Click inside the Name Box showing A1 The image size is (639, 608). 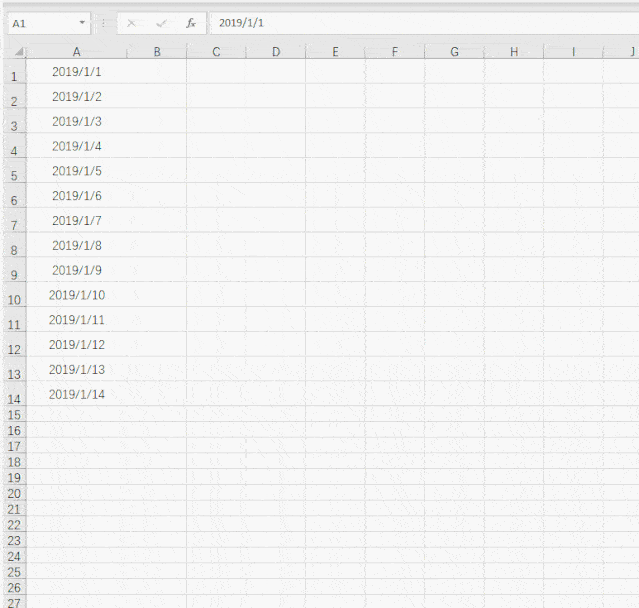40,23
